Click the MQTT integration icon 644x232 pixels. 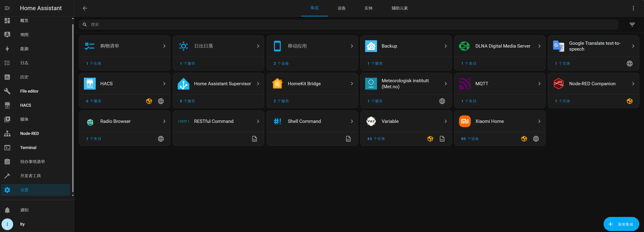point(465,84)
